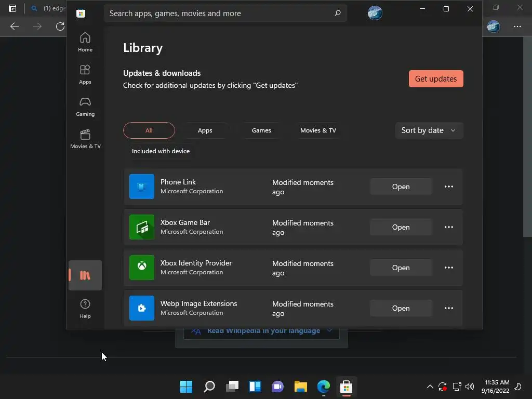Open Chat from the taskbar
Viewport: 532px width, 399px height.
pos(277,387)
